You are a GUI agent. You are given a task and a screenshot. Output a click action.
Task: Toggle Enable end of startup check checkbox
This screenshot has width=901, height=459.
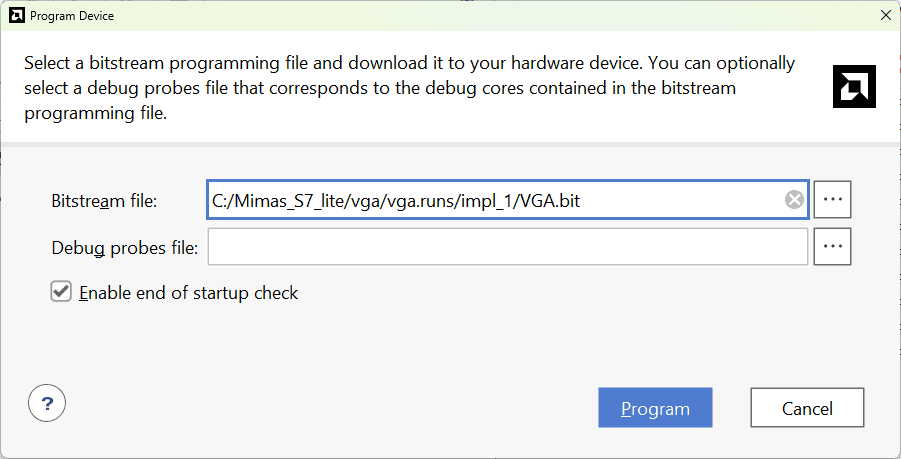(61, 292)
